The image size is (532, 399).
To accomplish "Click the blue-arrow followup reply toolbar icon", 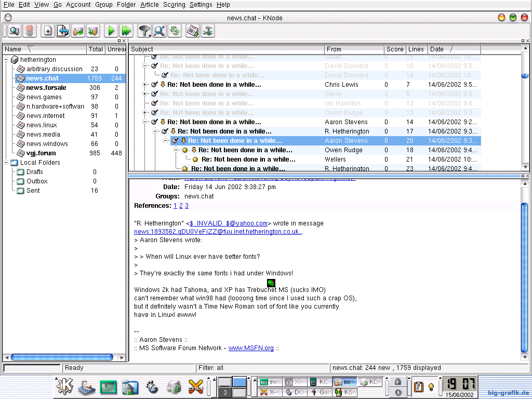I will point(63,31).
